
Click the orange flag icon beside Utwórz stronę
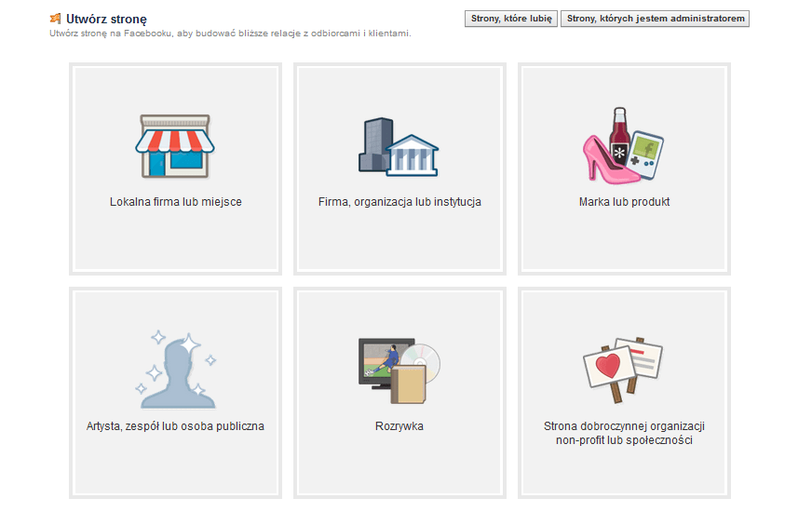point(55,19)
